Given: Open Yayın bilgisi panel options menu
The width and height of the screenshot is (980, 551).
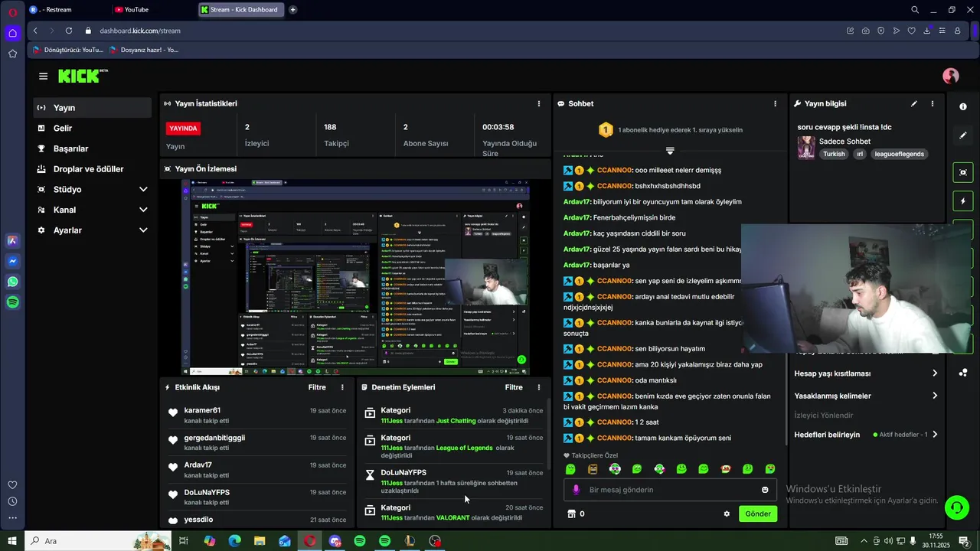Looking at the screenshot, I should [932, 103].
